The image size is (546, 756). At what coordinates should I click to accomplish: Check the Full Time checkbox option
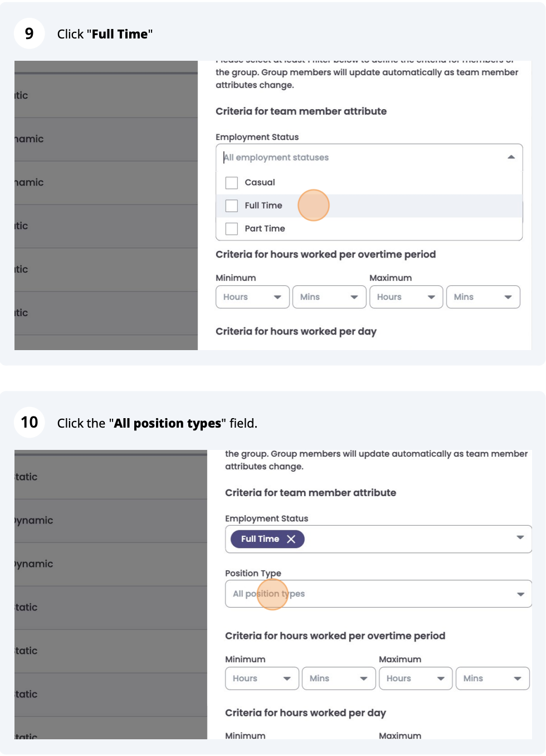point(232,206)
